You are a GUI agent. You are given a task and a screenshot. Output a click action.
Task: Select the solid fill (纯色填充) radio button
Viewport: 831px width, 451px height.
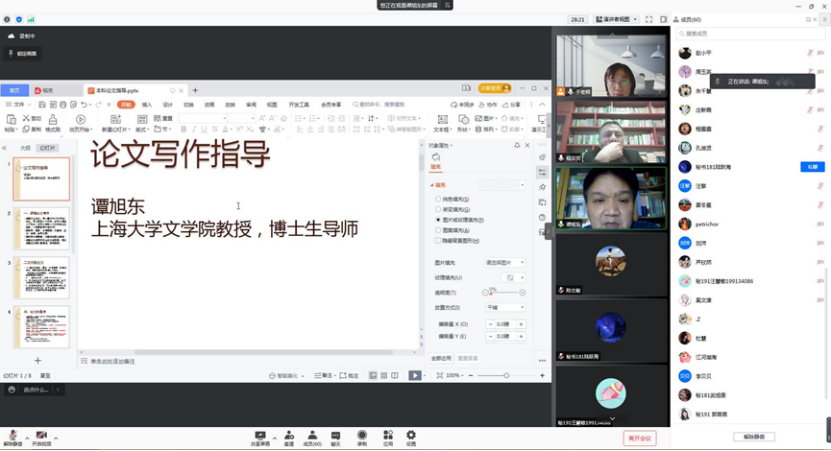[437, 200]
